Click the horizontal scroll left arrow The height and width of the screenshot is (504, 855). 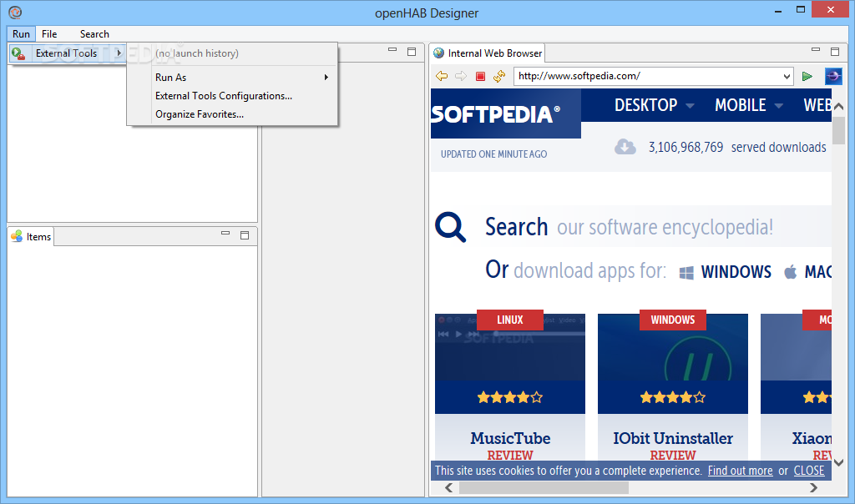[x=448, y=487]
